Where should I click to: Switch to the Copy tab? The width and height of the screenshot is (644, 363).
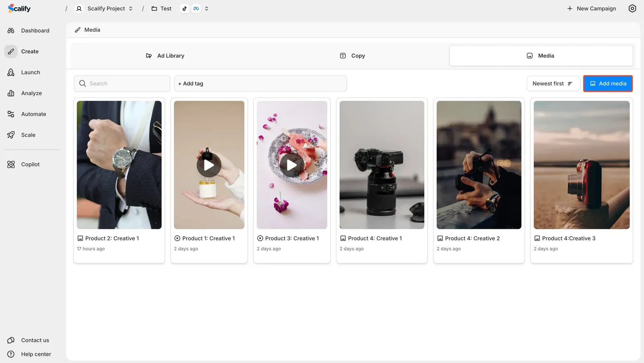(352, 56)
